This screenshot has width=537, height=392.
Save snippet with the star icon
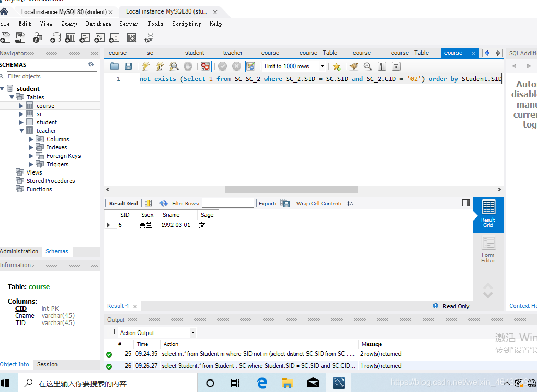(x=337, y=66)
